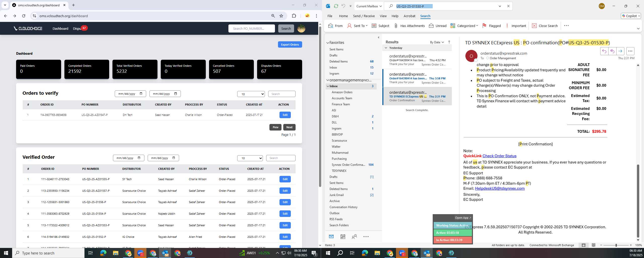Open new Chrome tab with plus icon
The height and width of the screenshot is (258, 644).
73,5
